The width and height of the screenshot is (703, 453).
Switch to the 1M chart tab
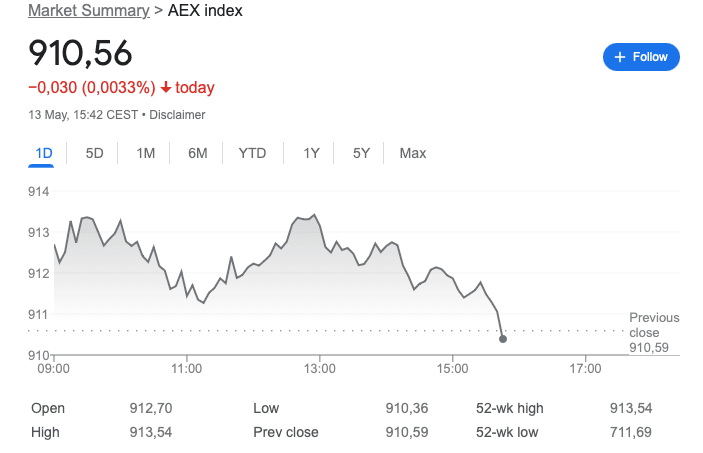pyautogui.click(x=145, y=153)
